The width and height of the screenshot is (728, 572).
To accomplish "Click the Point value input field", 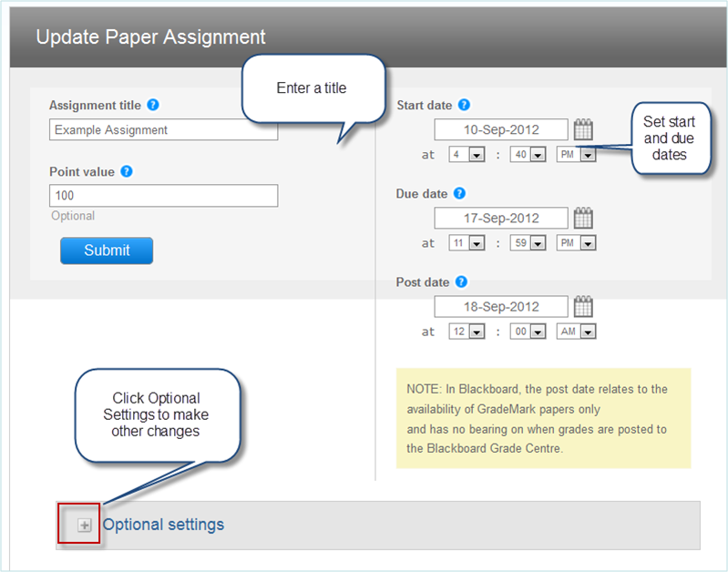I will (x=163, y=196).
